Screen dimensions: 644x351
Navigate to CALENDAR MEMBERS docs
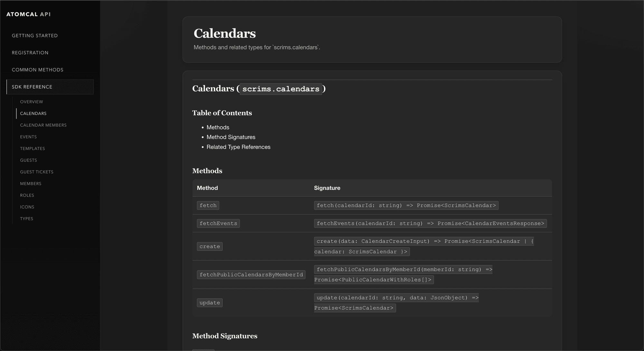(43, 125)
